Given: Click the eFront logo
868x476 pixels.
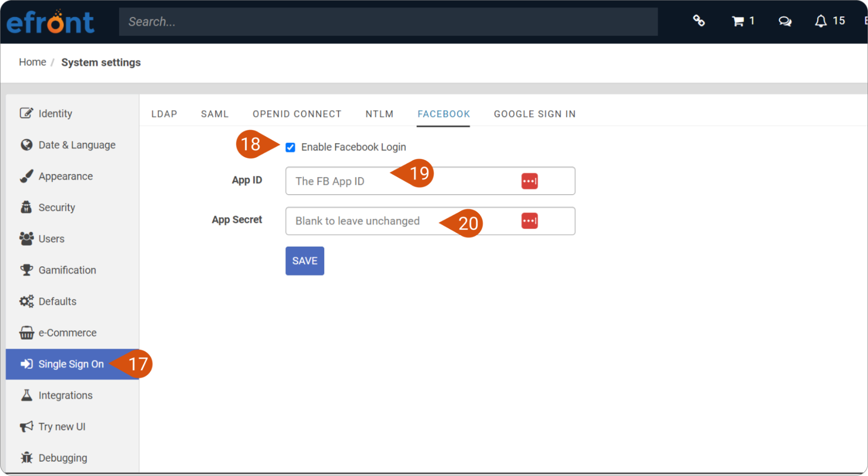Looking at the screenshot, I should coord(50,22).
